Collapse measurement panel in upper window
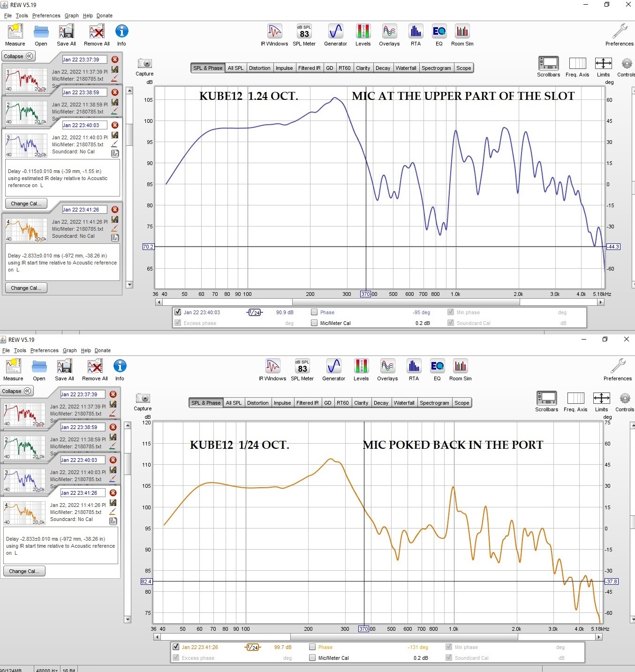Screen dimensions: 635x672 [18, 56]
